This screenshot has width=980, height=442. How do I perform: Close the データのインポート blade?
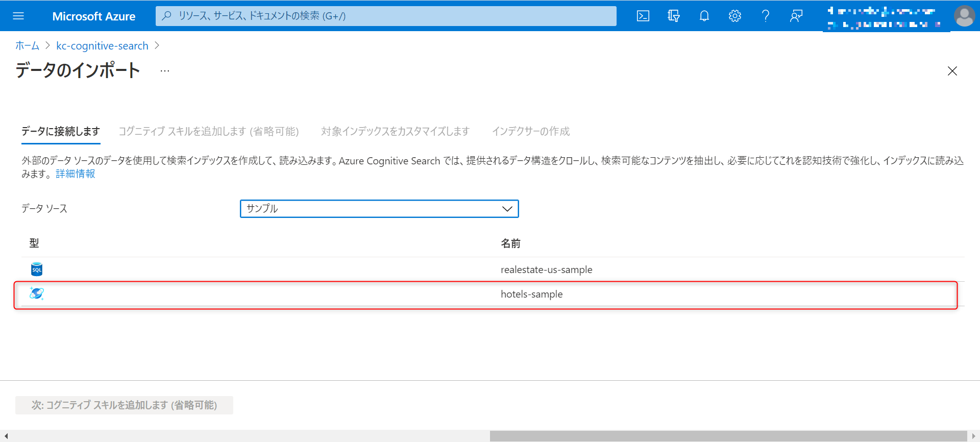952,71
